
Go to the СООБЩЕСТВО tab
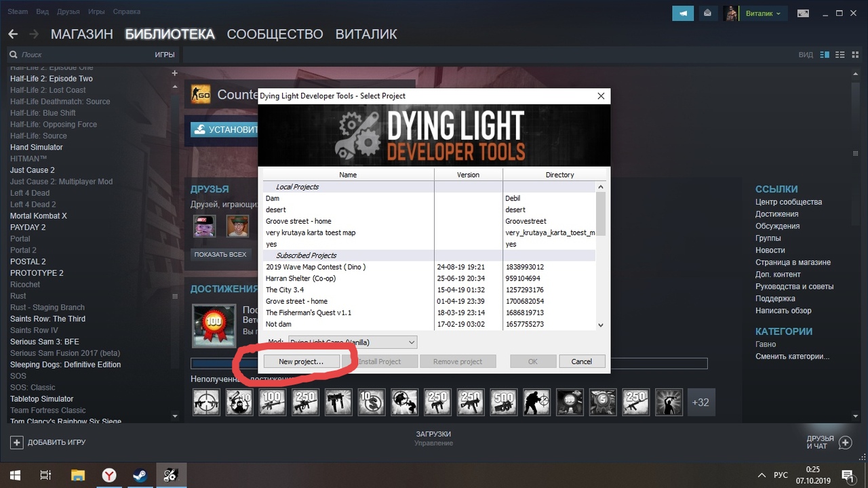click(x=275, y=34)
